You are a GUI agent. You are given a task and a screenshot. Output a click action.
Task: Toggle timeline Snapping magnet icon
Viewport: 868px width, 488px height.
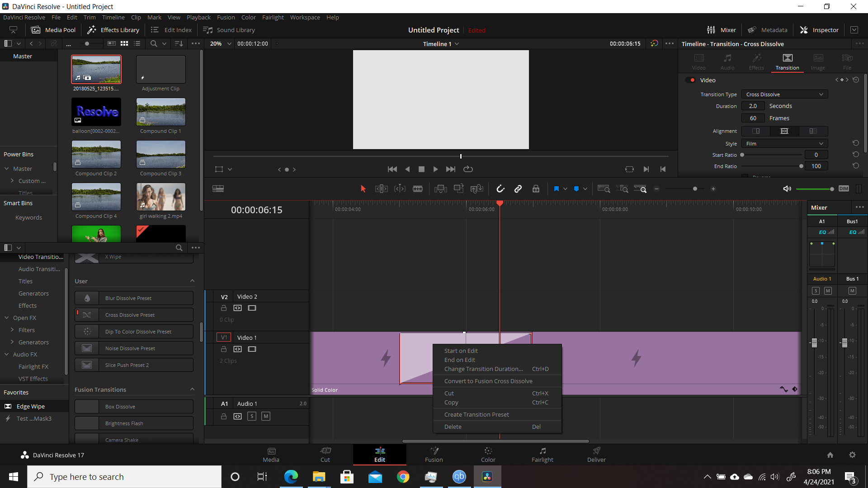pyautogui.click(x=500, y=189)
